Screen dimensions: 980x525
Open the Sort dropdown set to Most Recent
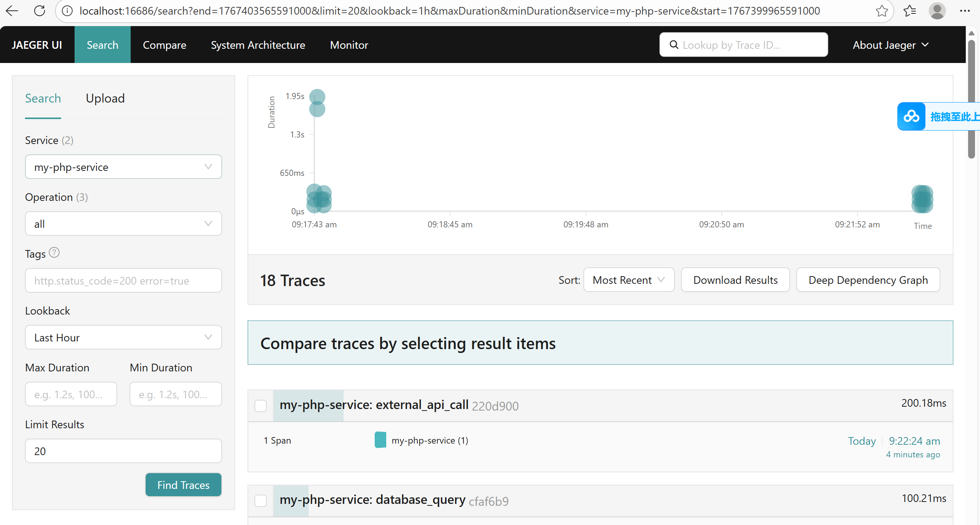629,280
